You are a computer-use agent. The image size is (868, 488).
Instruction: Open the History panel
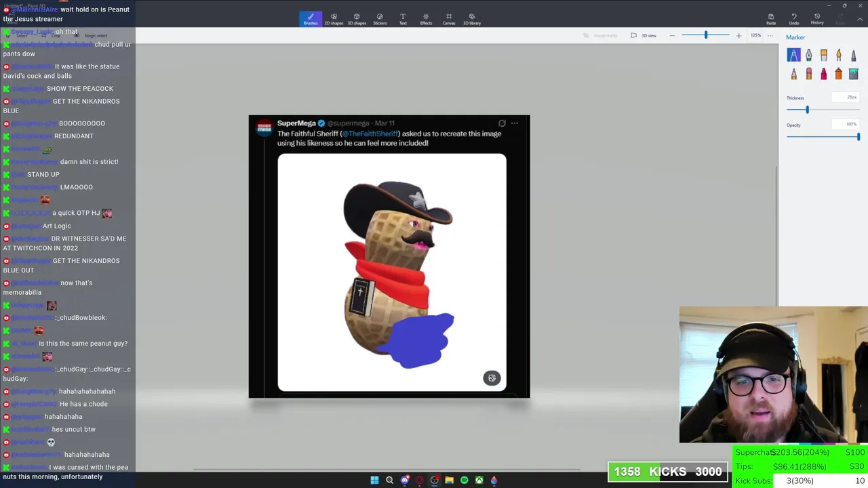point(817,19)
